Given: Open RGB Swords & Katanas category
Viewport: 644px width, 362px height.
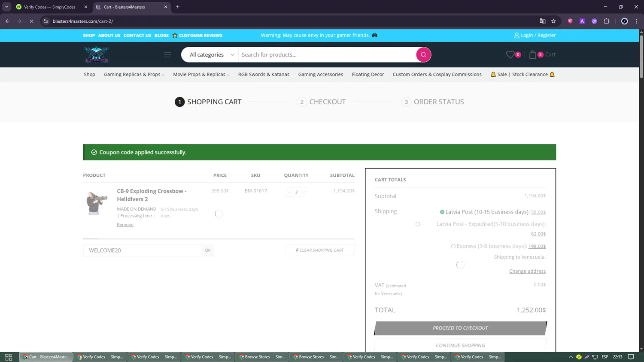Looking at the screenshot, I should click(x=264, y=75).
